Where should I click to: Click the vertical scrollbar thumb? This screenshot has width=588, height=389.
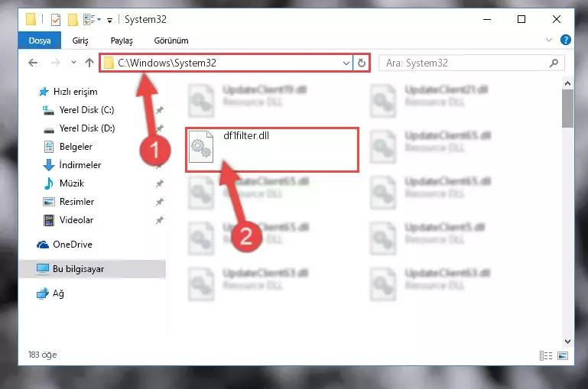tap(567, 109)
